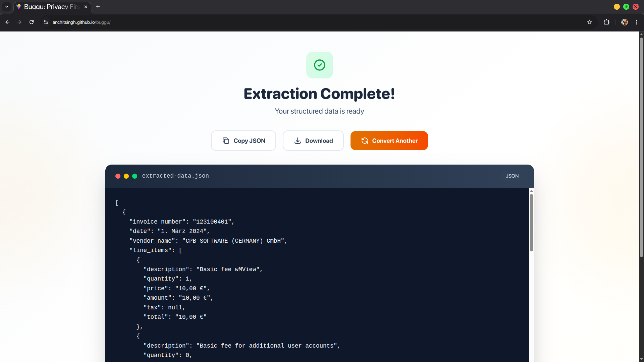644x362 pixels.
Task: Select the Buggu: Privacy First tab
Action: pyautogui.click(x=50, y=7)
